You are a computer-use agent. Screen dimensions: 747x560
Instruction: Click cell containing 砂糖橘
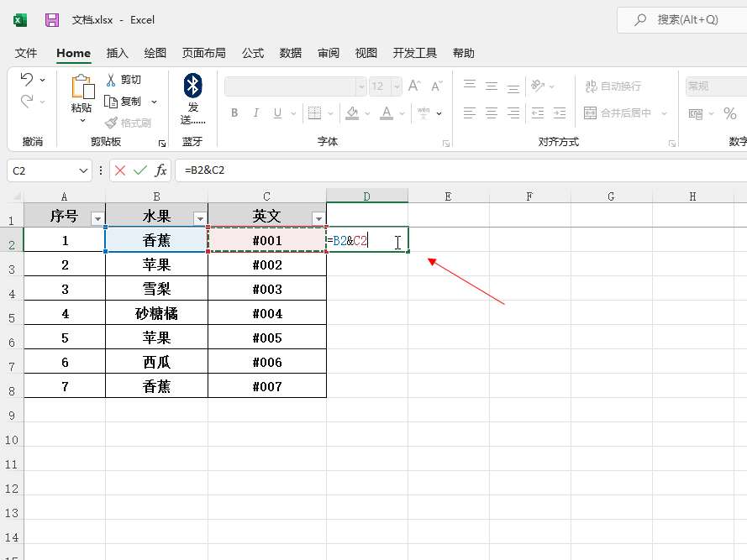(x=157, y=313)
